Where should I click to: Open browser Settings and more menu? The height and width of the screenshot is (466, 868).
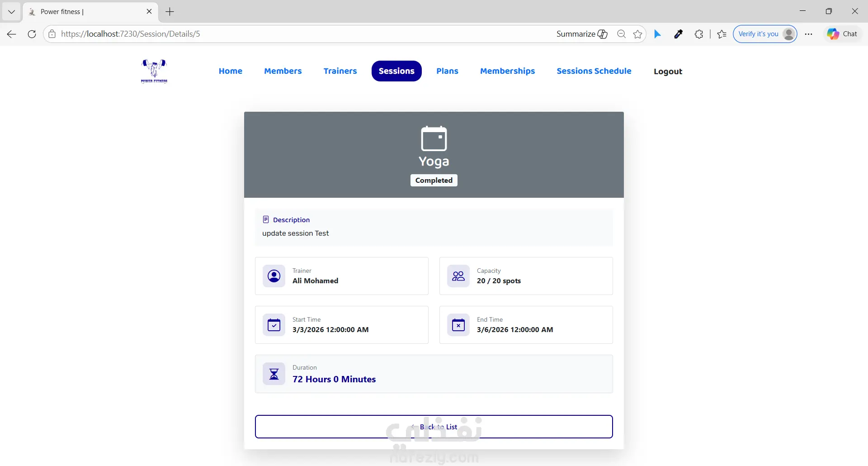[809, 34]
